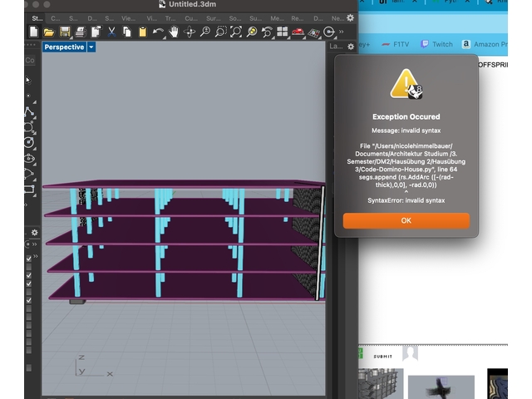Cut selection with the scissors icon

(111, 32)
